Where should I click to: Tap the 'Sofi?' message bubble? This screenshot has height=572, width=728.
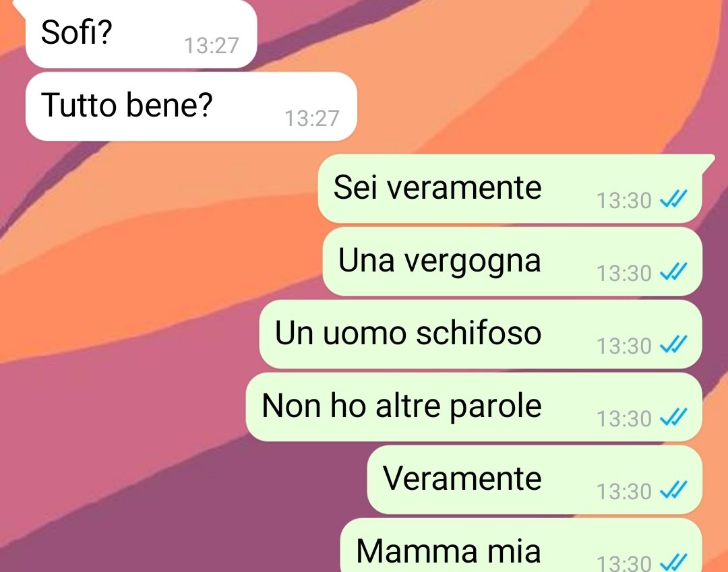click(141, 34)
